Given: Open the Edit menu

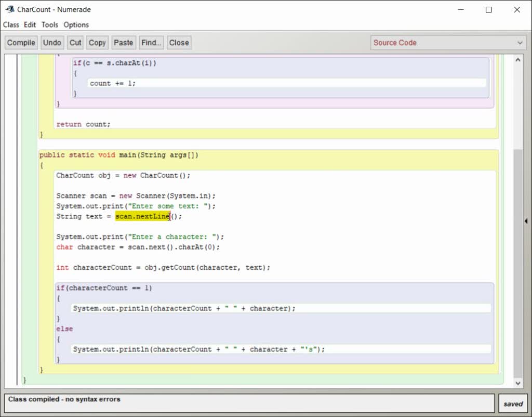Looking at the screenshot, I should coord(30,24).
